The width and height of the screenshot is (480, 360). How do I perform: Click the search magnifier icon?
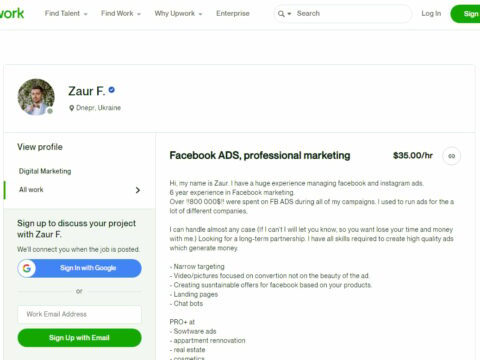[x=281, y=14]
